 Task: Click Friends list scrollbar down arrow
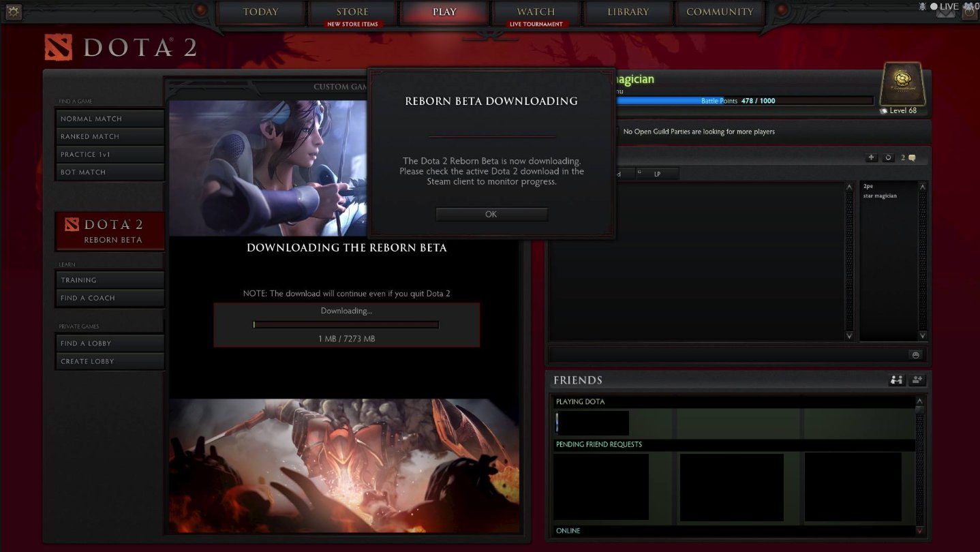[x=919, y=530]
